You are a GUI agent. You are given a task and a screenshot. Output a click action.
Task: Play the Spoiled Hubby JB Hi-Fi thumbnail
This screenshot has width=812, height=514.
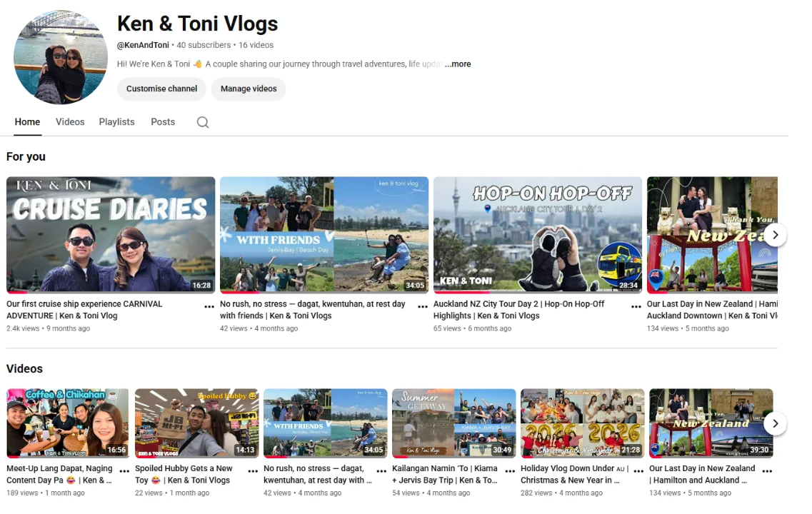[x=197, y=423]
